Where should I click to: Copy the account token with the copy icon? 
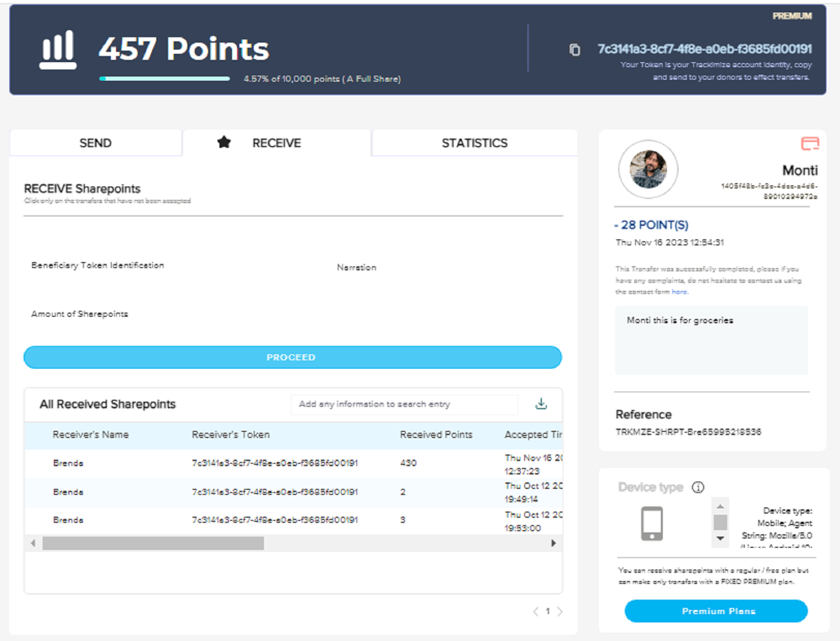tap(575, 50)
